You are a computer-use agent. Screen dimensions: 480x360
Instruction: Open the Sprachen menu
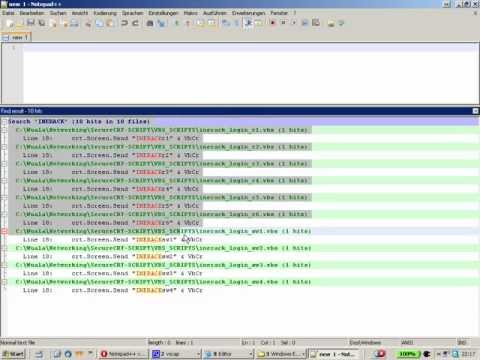pyautogui.click(x=132, y=13)
